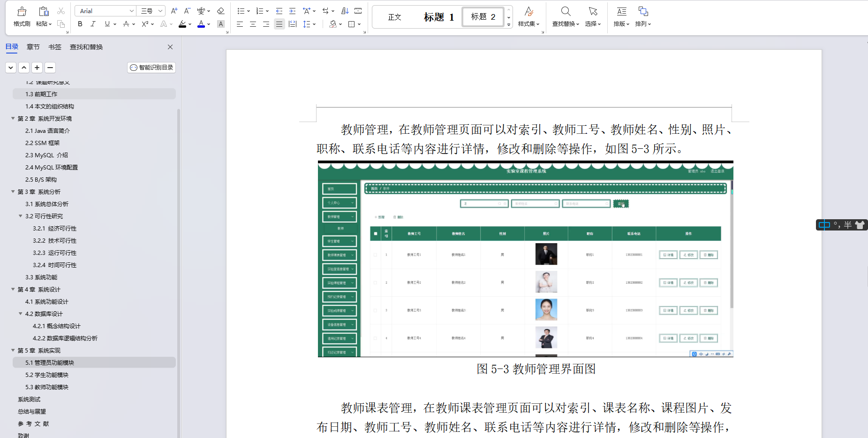Click the navigation pane vertical scrollbar

pos(179,272)
